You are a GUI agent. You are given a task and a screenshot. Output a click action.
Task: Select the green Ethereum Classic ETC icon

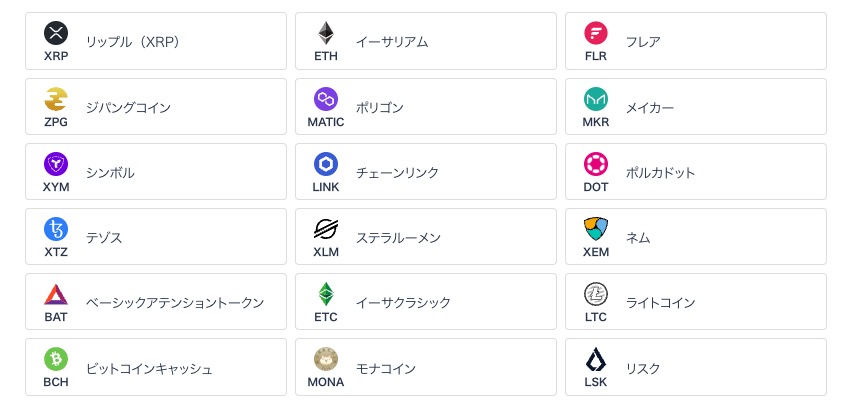click(x=326, y=294)
